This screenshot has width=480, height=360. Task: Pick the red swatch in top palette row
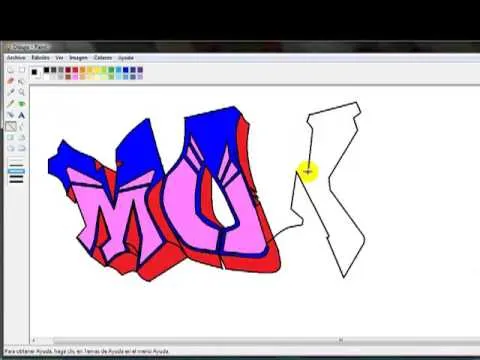tap(75, 70)
